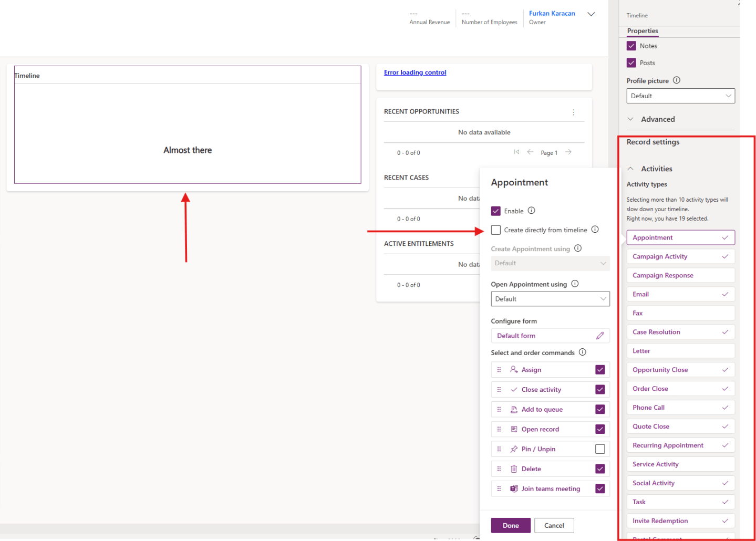
Task: Click the pin icon on Pin / Unpin
Action: 514,449
